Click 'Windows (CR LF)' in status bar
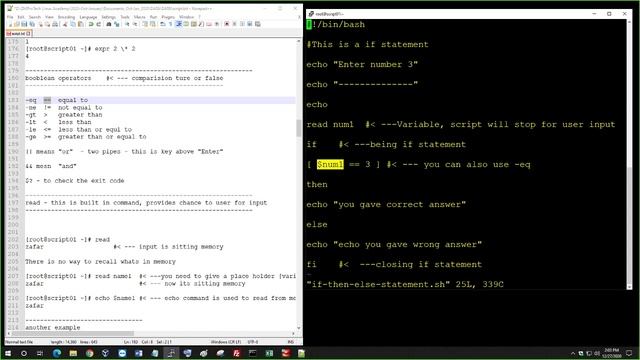 click(x=226, y=342)
